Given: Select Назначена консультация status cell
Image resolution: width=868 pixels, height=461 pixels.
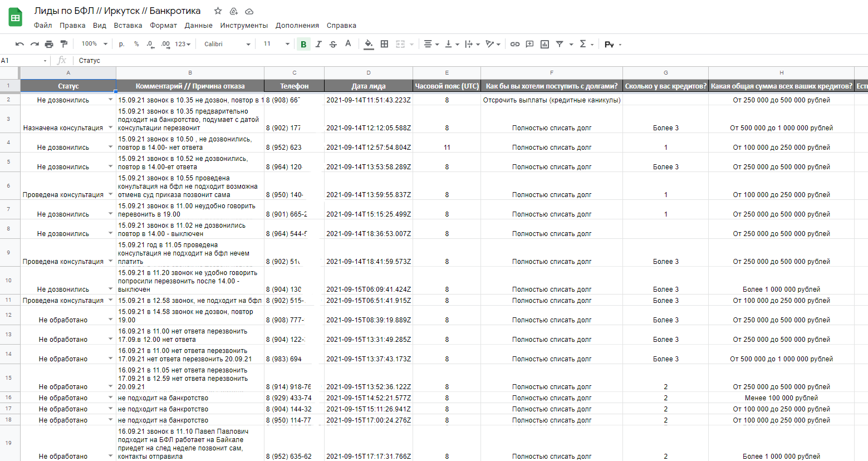Looking at the screenshot, I should pyautogui.click(x=68, y=119).
